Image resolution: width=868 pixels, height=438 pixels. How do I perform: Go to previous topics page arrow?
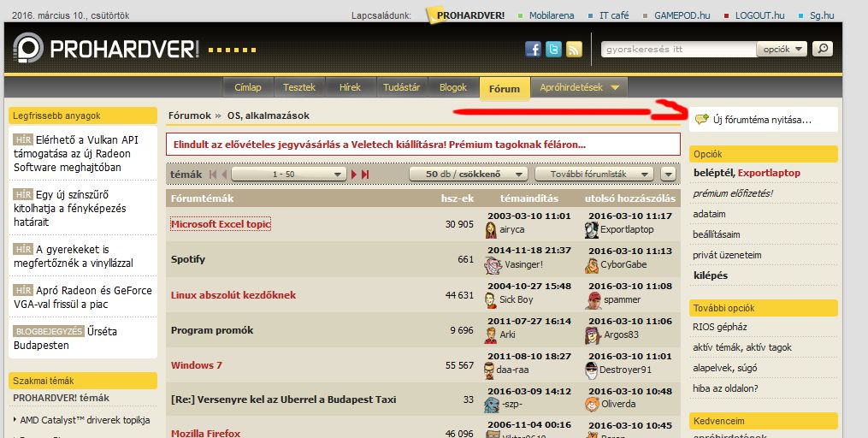click(x=224, y=175)
